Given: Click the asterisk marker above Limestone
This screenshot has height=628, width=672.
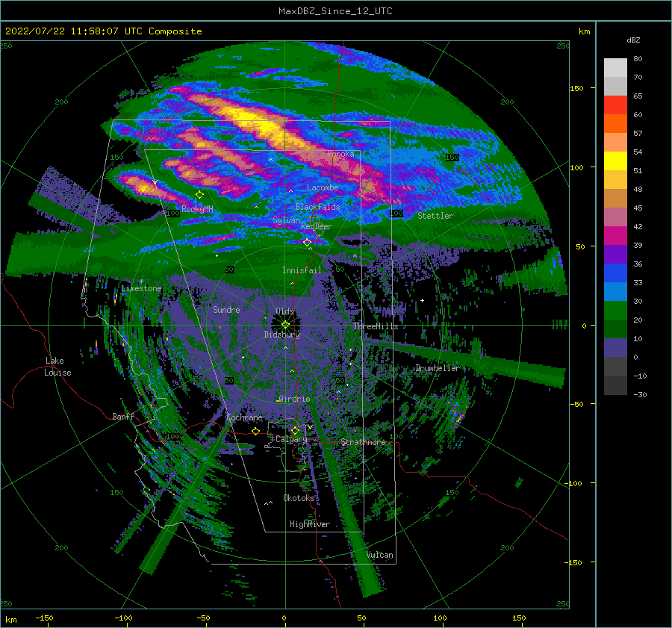Looking at the screenshot, I should pyautogui.click(x=141, y=282).
